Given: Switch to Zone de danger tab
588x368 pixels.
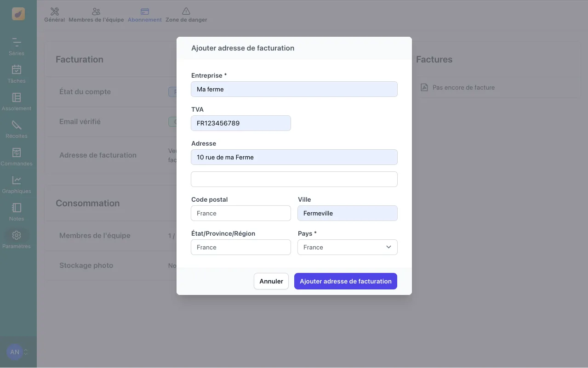Looking at the screenshot, I should tap(186, 15).
